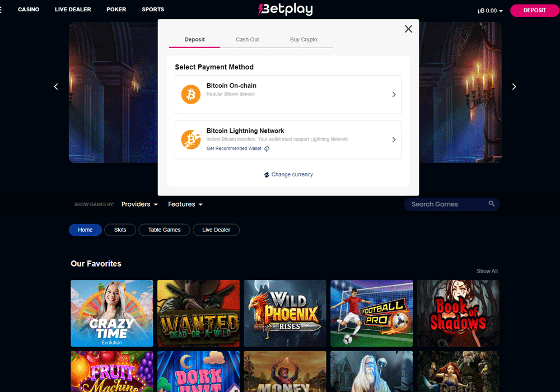Open the POKER menu item

pos(116,10)
